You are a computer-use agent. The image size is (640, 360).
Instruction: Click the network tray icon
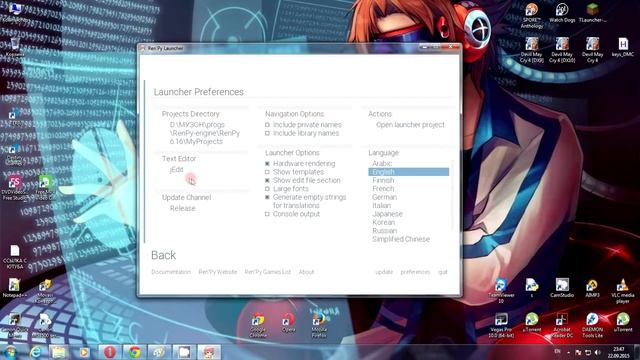[588, 352]
